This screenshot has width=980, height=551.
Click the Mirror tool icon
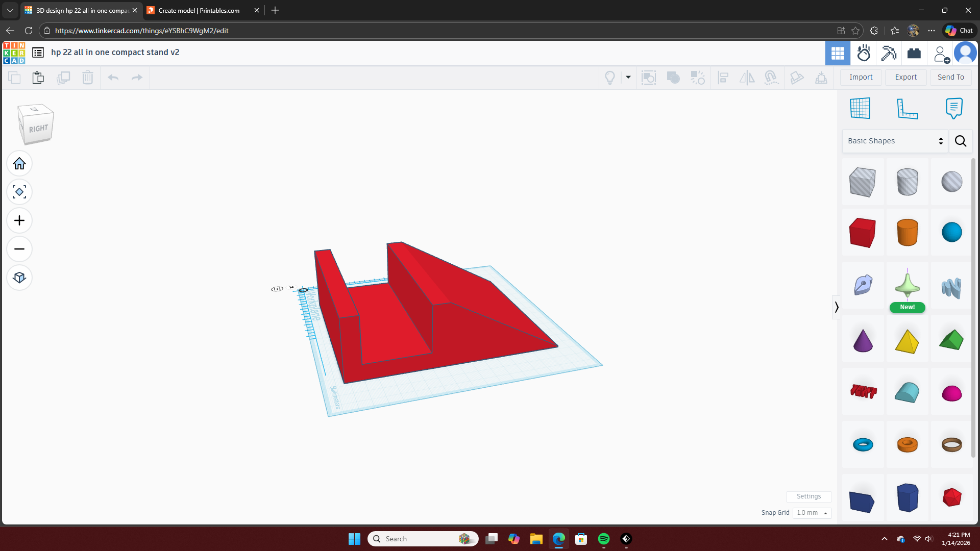click(x=747, y=78)
